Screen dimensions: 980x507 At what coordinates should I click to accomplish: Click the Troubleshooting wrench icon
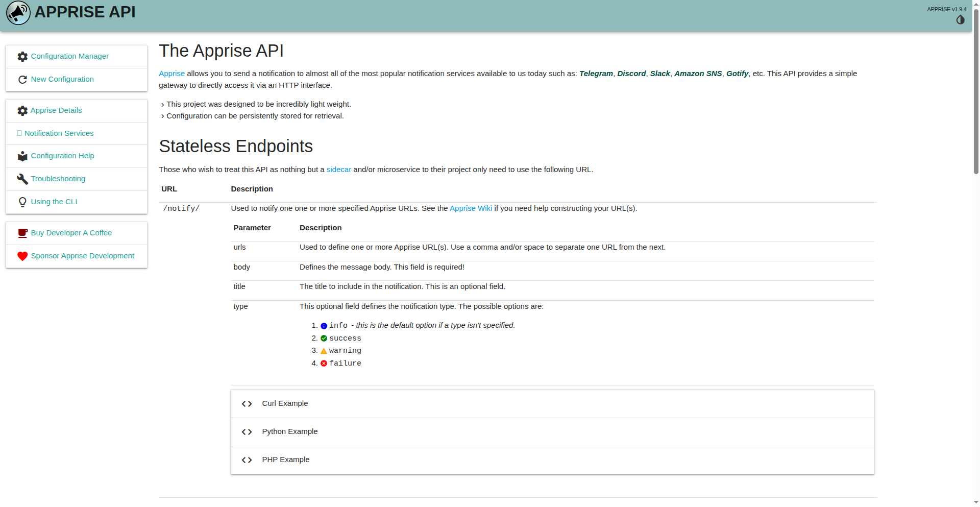pyautogui.click(x=22, y=179)
